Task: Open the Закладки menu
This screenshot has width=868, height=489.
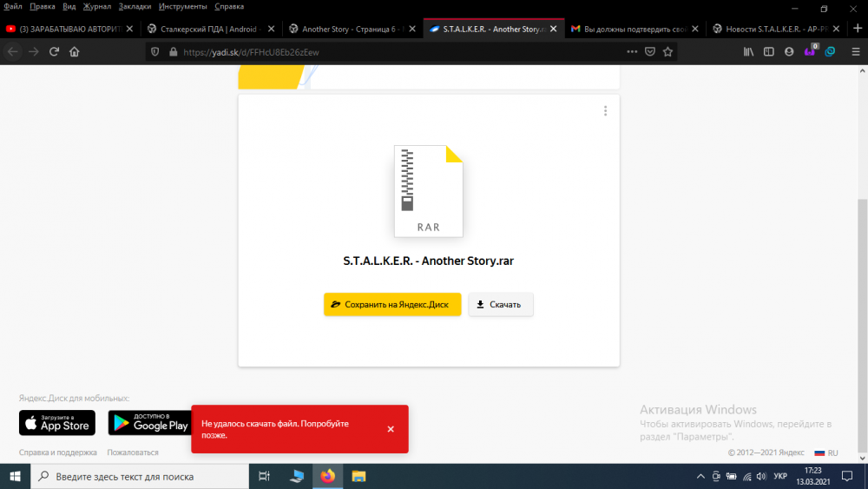Action: pos(135,7)
